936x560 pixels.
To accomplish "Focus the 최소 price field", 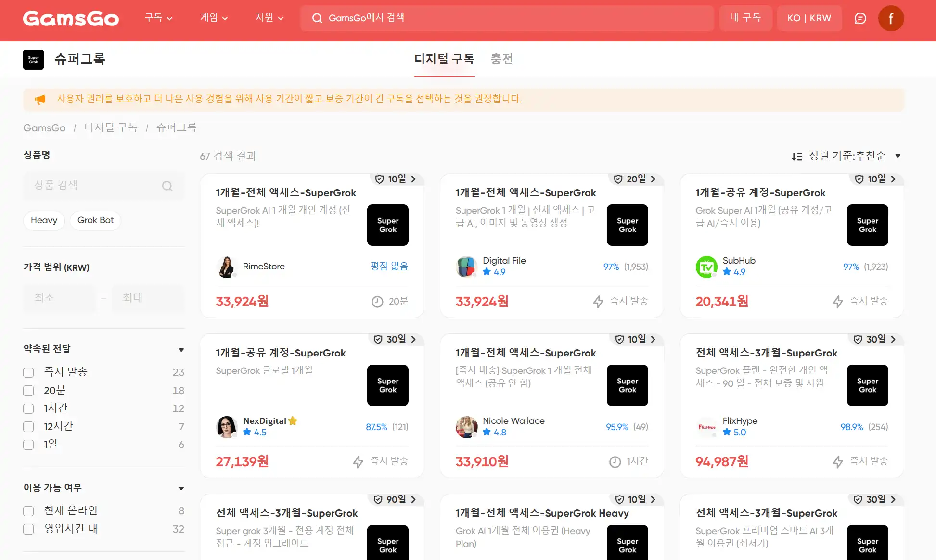I will (x=59, y=298).
